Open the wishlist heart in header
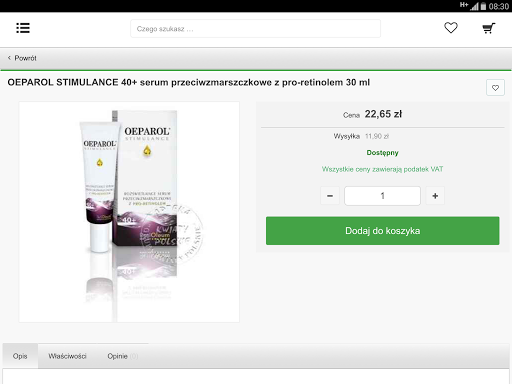The width and height of the screenshot is (512, 384). [451, 28]
